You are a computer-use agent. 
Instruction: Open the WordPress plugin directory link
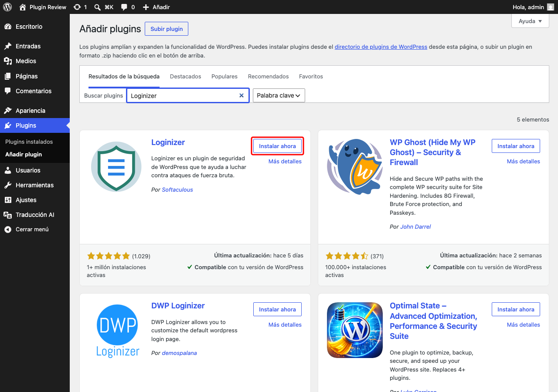coord(381,47)
